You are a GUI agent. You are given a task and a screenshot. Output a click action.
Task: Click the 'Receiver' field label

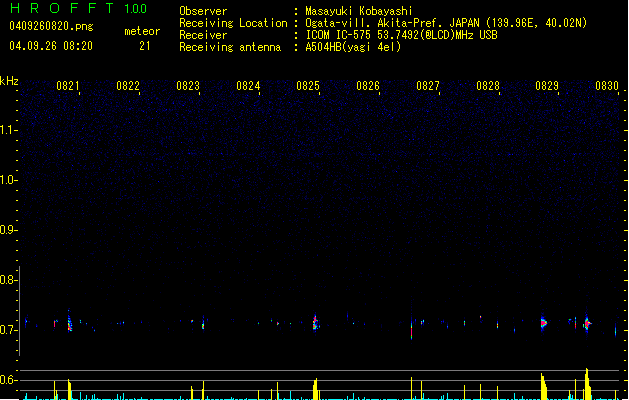coord(203,35)
